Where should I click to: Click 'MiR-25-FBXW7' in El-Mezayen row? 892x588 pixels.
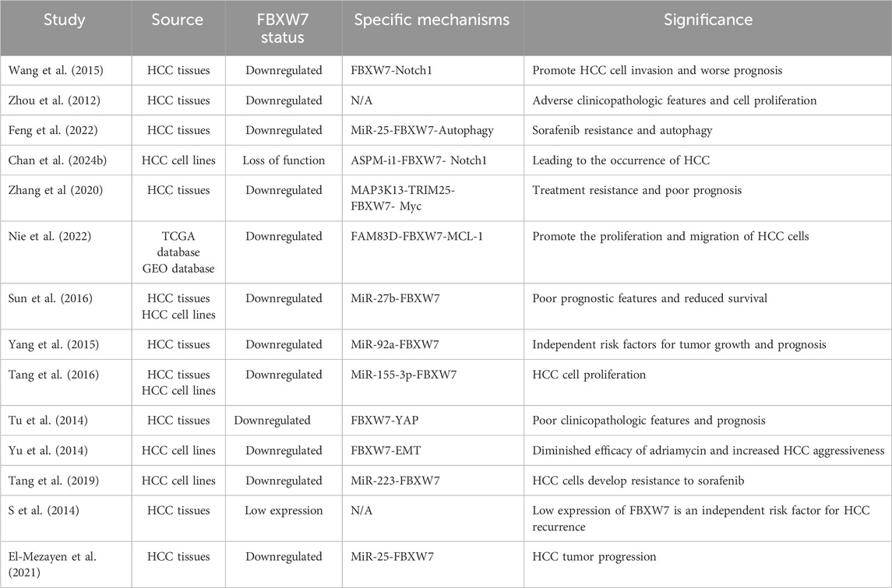point(392,556)
